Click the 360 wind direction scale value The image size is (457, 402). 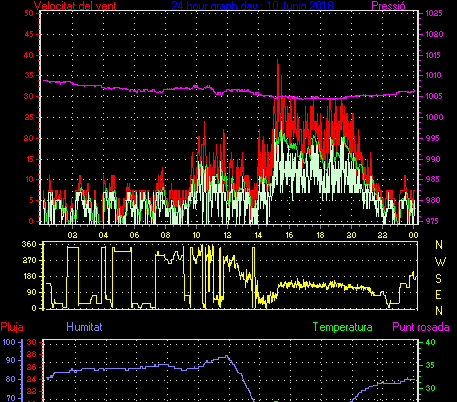click(x=29, y=244)
